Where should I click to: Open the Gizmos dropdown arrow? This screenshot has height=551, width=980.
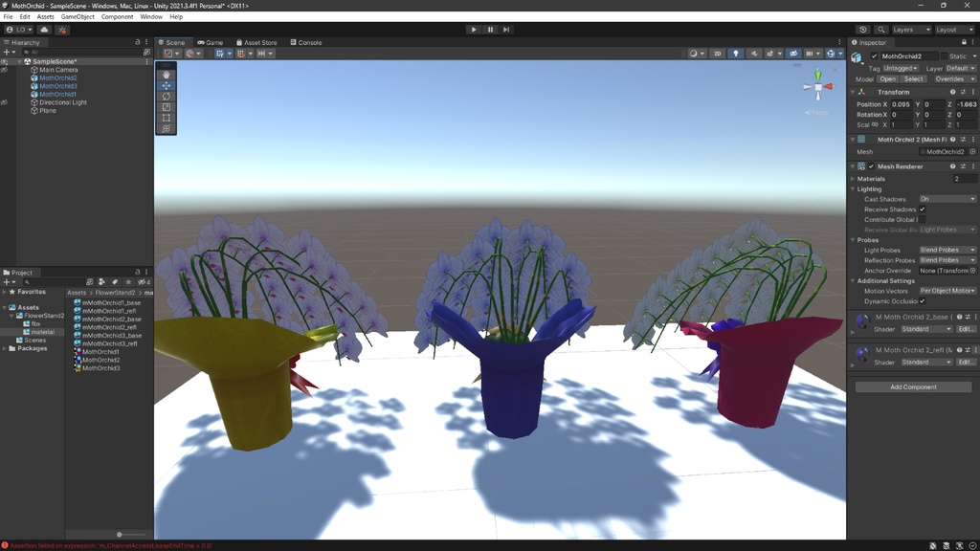pyautogui.click(x=840, y=54)
